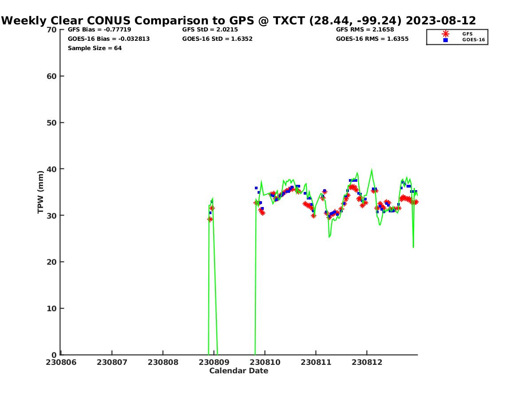Click the red GFS asterisk legend marker

point(446,34)
